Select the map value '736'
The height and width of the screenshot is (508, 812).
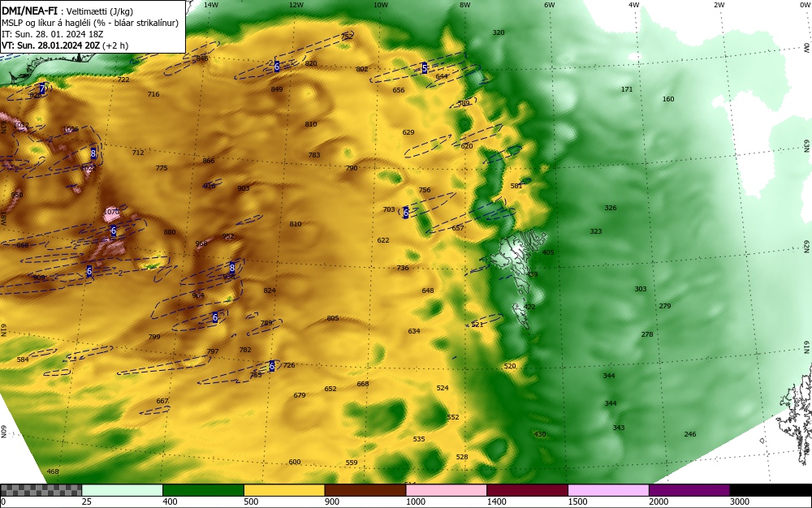[x=403, y=268]
